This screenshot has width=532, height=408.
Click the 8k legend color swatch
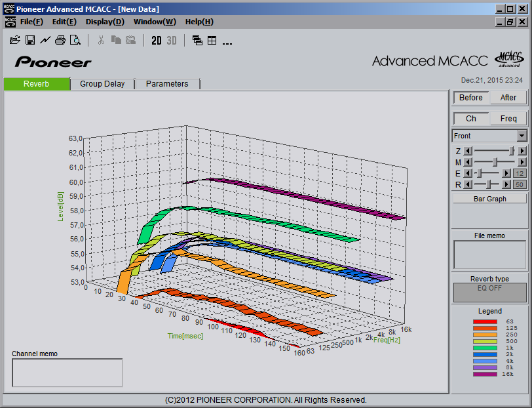coord(485,367)
